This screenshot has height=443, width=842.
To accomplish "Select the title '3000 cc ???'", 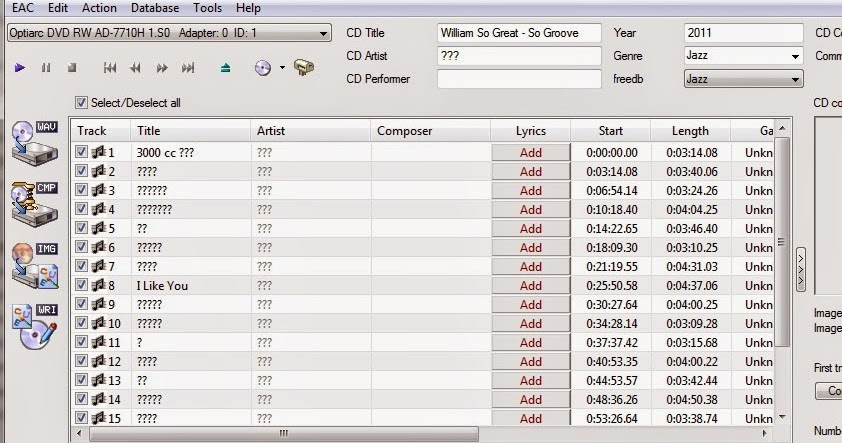I will pos(165,152).
